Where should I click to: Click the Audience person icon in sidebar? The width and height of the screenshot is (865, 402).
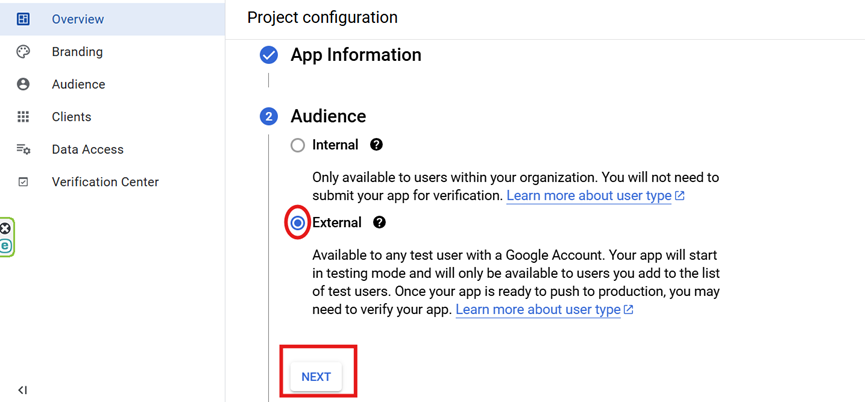[x=23, y=85]
